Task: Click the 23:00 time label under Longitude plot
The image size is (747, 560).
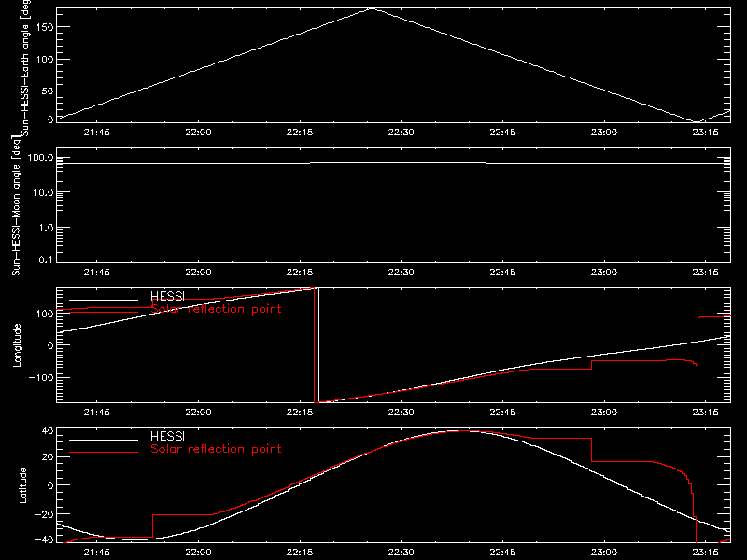Action: pos(604,413)
